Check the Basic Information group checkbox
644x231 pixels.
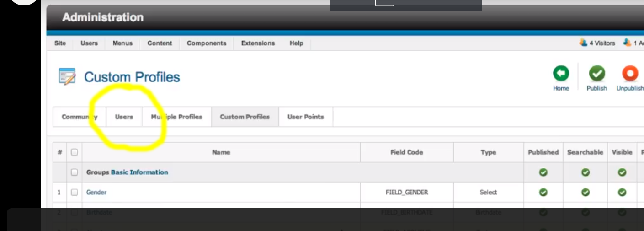[74, 172]
